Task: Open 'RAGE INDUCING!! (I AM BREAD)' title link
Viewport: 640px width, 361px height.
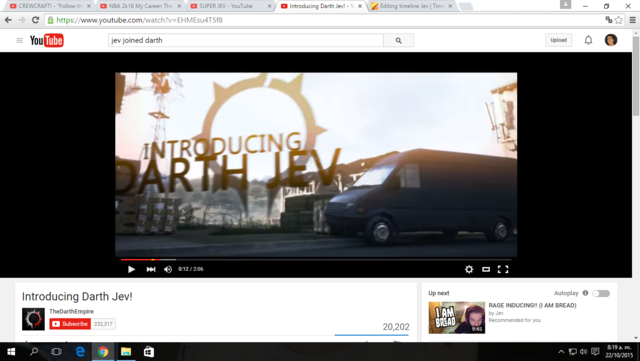Action: (x=532, y=305)
